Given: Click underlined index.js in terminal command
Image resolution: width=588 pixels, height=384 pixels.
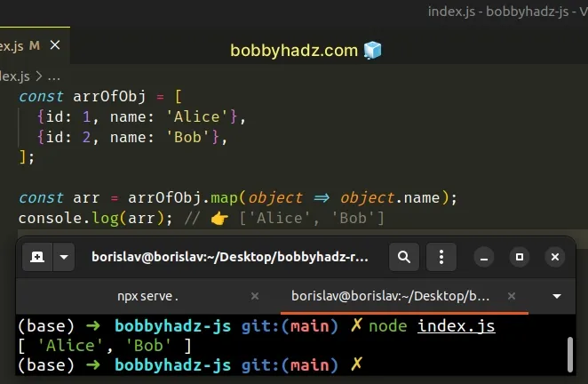Looking at the screenshot, I should click(x=456, y=326).
